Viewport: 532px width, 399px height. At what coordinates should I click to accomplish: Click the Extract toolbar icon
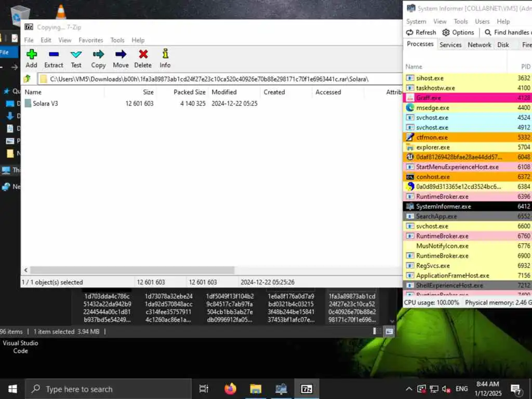tap(54, 59)
